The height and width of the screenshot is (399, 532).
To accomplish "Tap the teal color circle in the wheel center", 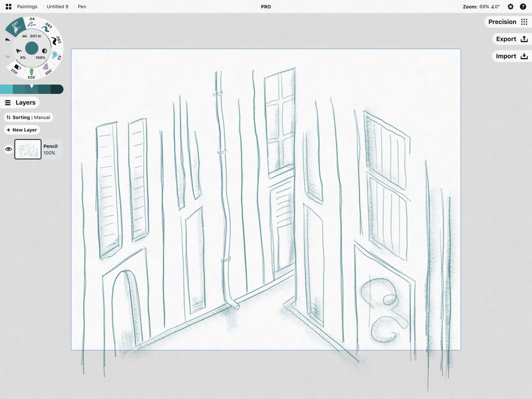I will tap(31, 48).
